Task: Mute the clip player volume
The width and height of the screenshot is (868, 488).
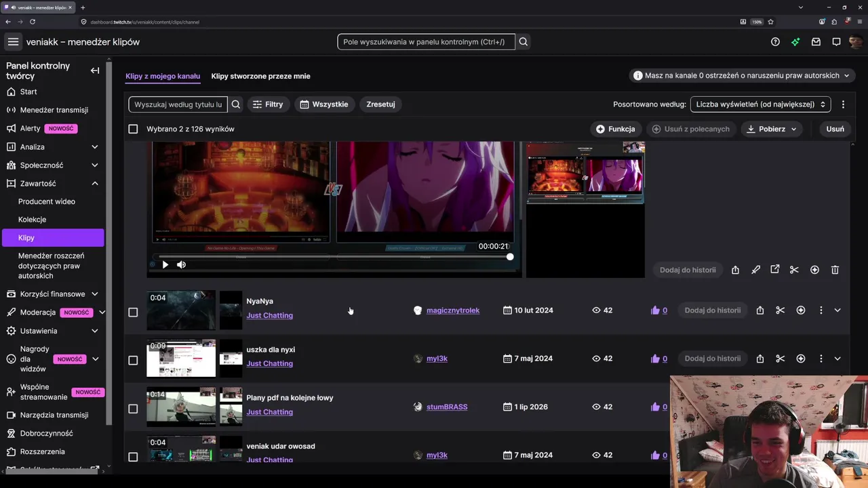Action: pos(181,265)
